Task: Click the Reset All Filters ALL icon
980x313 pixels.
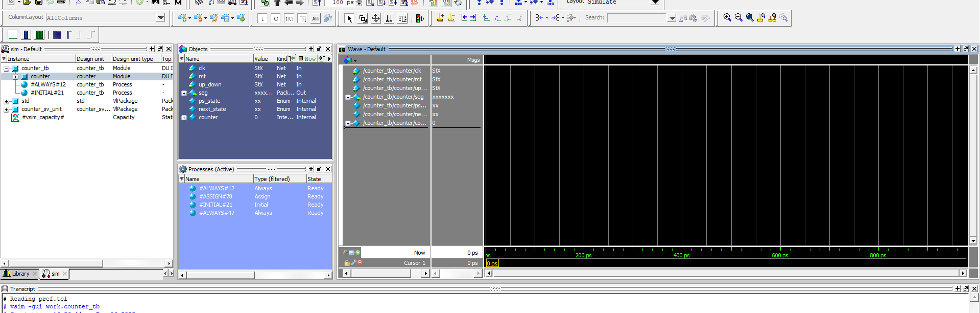Action: (316, 18)
